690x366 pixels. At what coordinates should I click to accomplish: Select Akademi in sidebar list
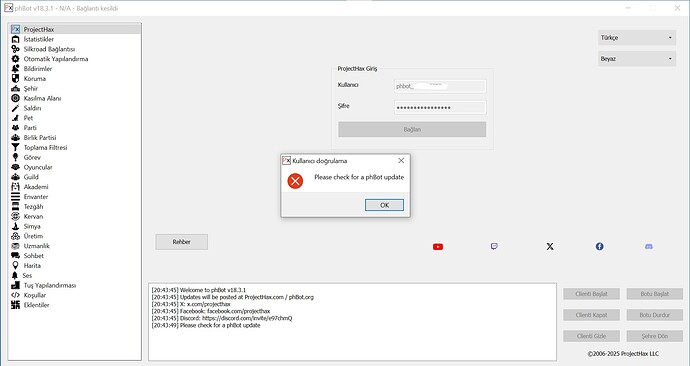[74, 187]
